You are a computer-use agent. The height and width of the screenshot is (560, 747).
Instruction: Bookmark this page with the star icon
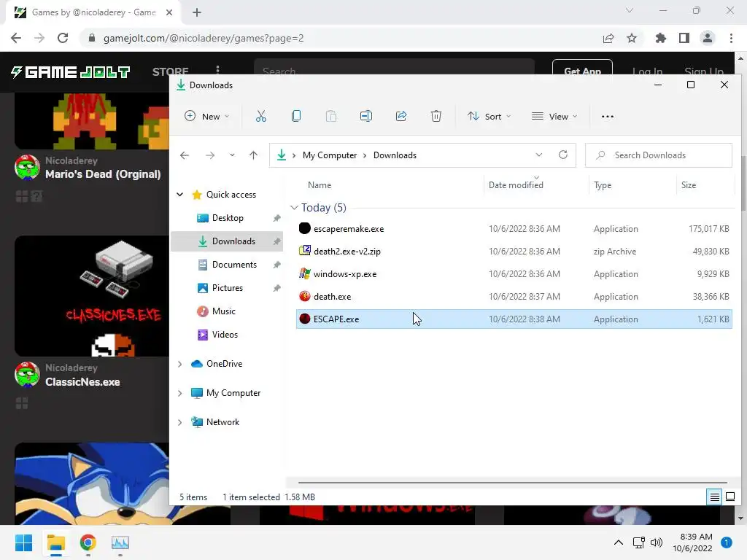(632, 38)
